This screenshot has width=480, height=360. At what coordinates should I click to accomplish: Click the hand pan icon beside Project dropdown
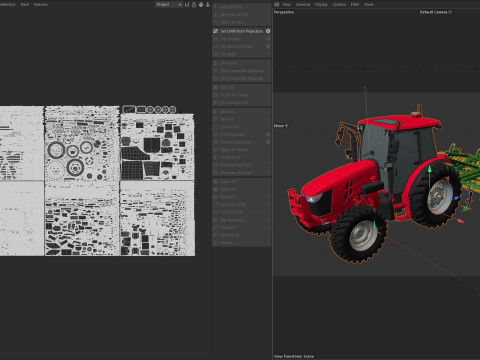[x=201, y=5]
